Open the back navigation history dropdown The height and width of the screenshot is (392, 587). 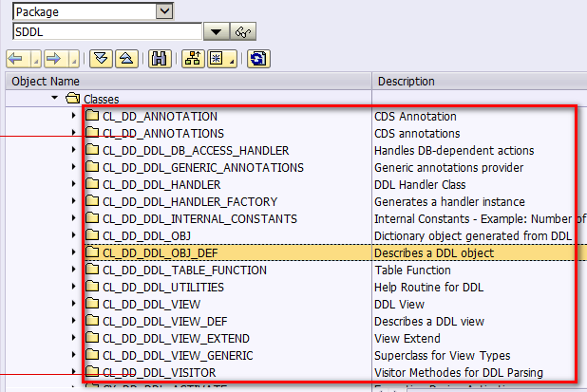[36, 59]
